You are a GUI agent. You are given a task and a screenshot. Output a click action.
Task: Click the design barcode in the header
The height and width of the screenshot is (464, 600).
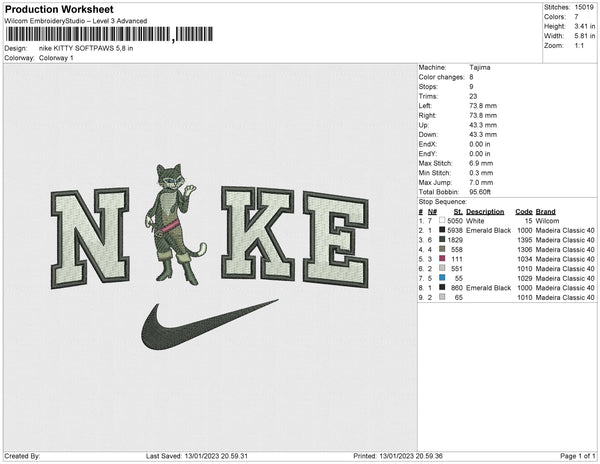click(x=109, y=34)
